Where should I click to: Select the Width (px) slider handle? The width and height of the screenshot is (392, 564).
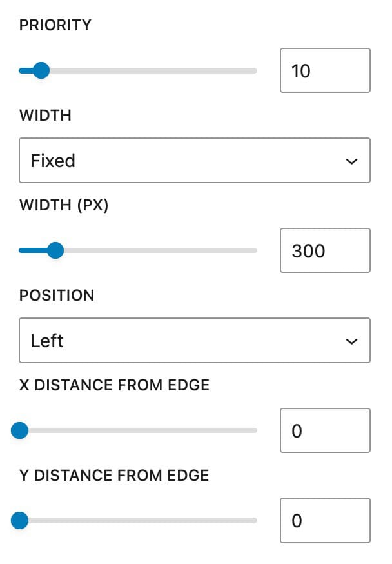56,250
